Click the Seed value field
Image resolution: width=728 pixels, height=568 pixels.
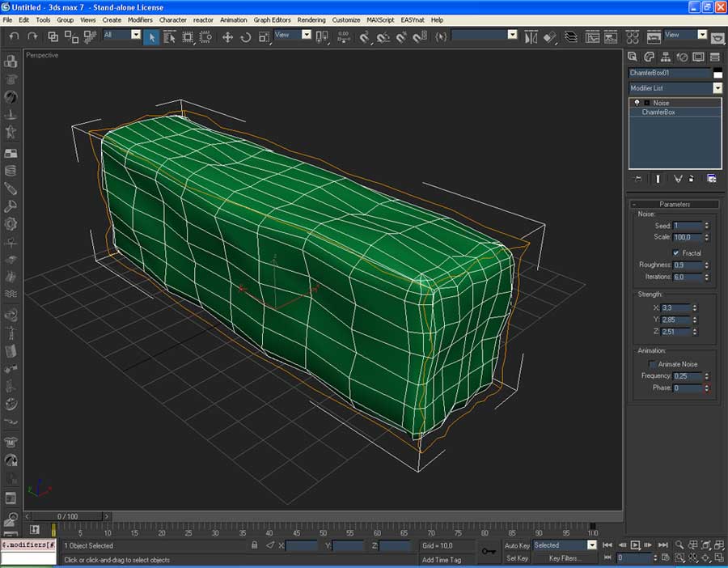click(687, 225)
